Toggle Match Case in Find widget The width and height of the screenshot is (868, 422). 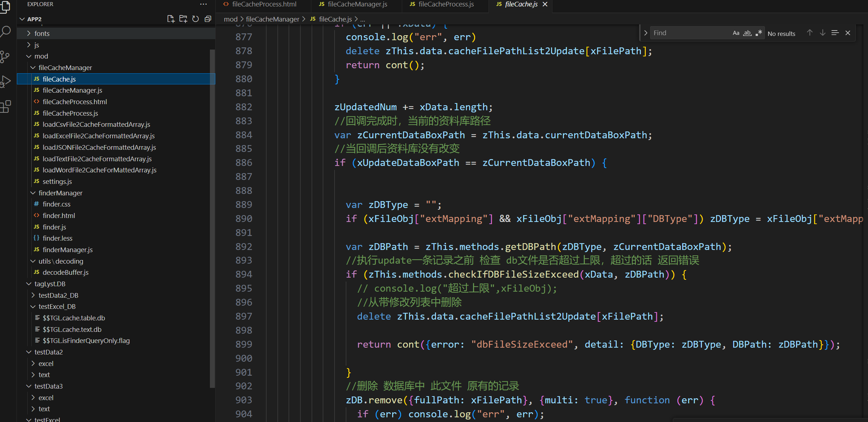(736, 33)
